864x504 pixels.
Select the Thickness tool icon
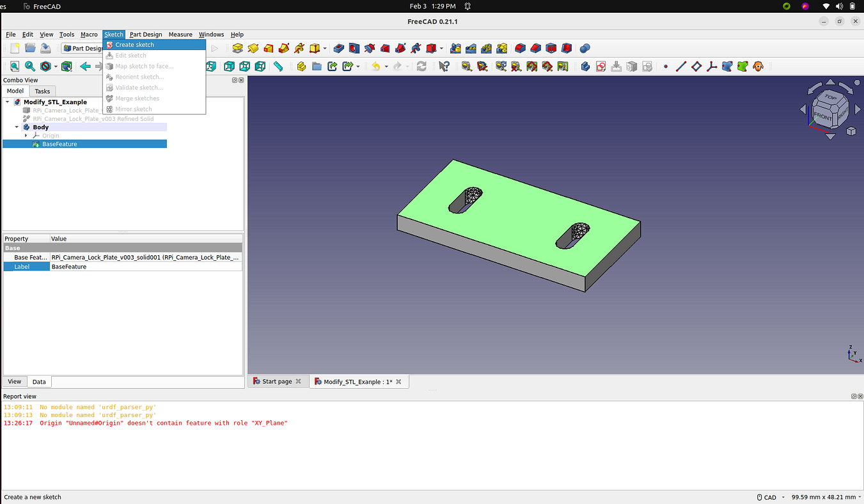tap(567, 48)
